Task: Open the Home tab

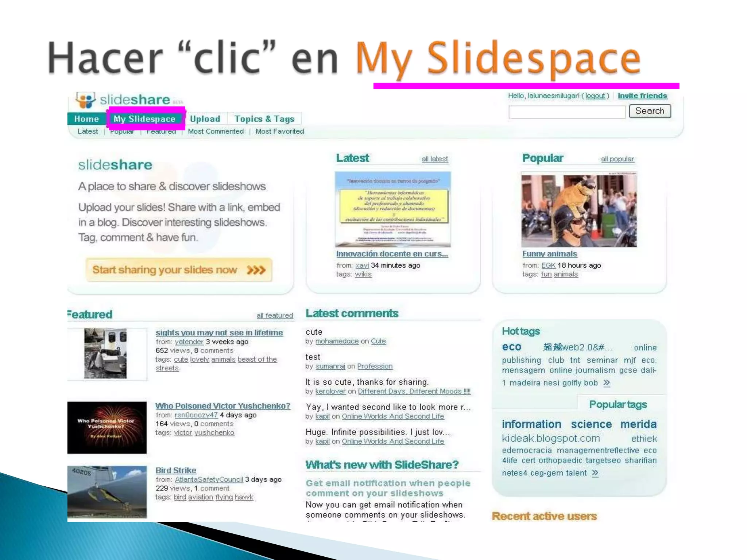Action: pos(86,119)
